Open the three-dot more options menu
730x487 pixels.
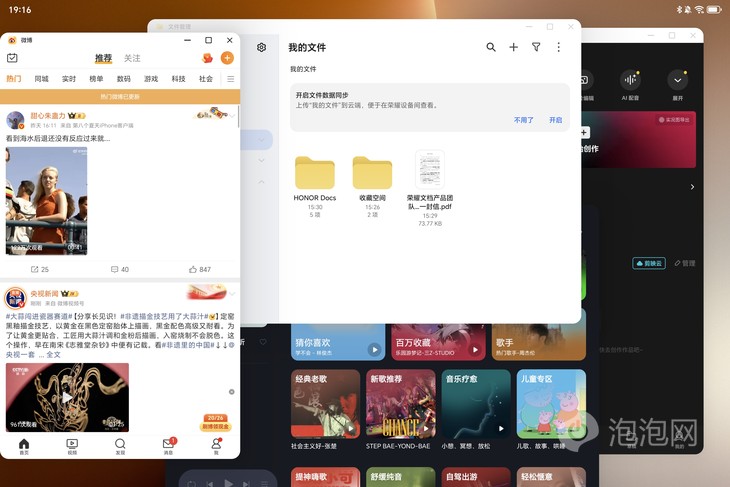(559, 47)
